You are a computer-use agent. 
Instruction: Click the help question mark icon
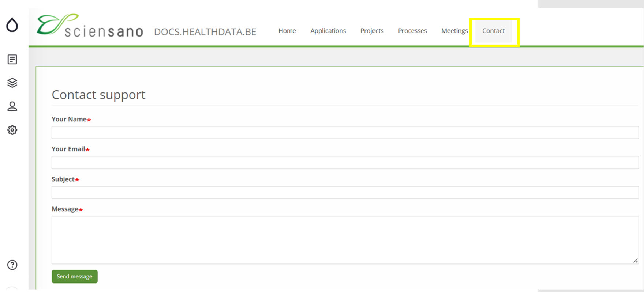(x=12, y=265)
